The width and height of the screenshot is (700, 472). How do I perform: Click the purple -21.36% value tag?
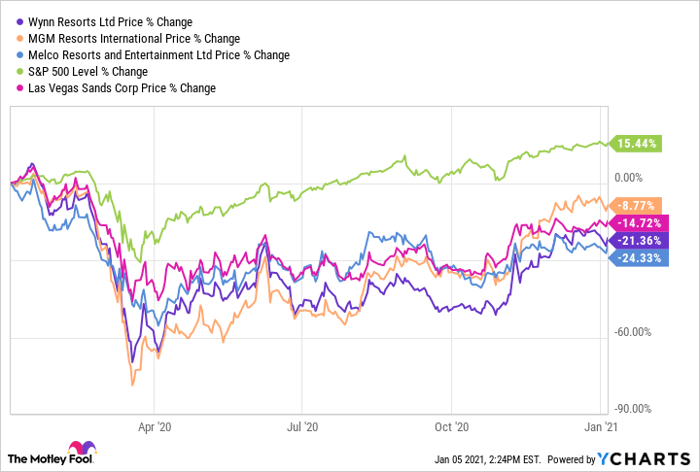(637, 240)
